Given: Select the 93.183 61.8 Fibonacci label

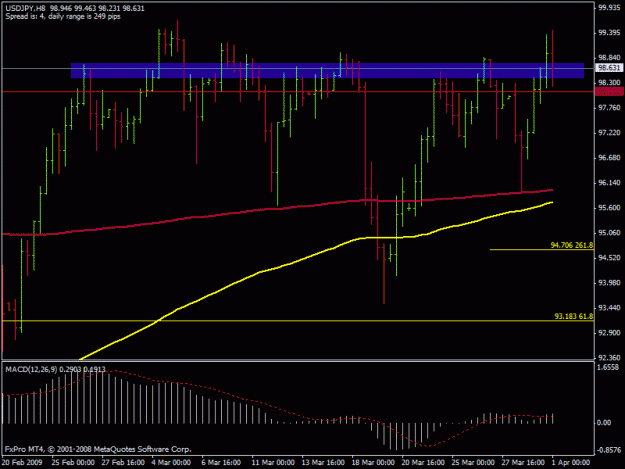Looking at the screenshot, I should pos(574,316).
